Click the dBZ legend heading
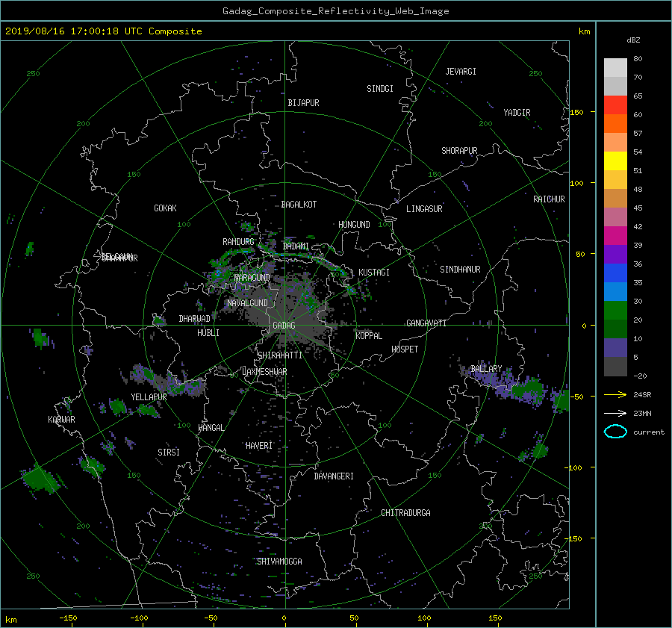 [x=633, y=40]
